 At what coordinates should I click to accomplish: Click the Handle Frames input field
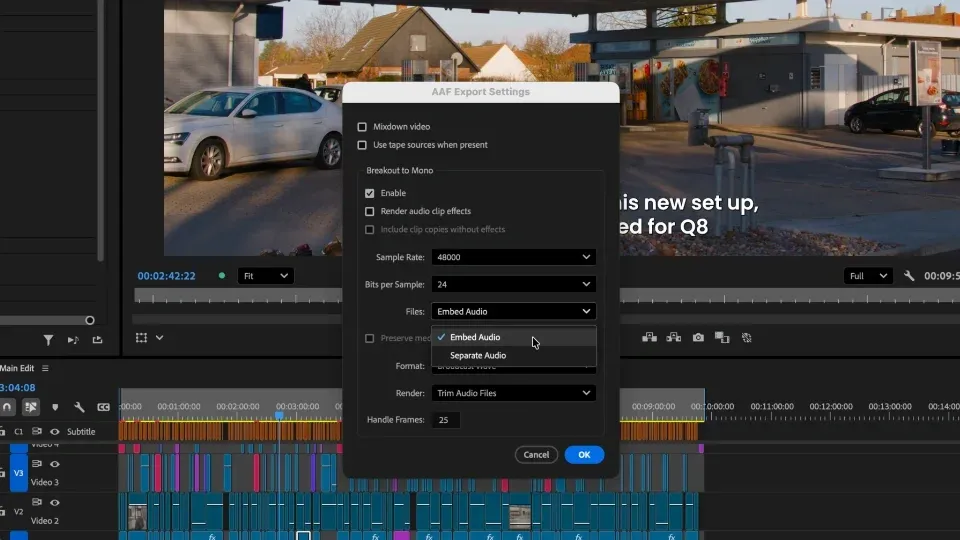pyautogui.click(x=446, y=420)
